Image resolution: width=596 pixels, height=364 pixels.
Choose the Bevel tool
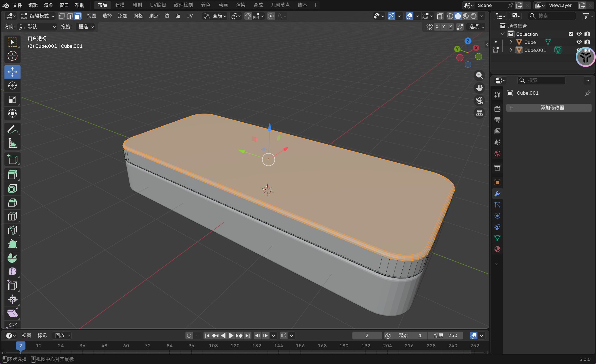[x=12, y=202]
